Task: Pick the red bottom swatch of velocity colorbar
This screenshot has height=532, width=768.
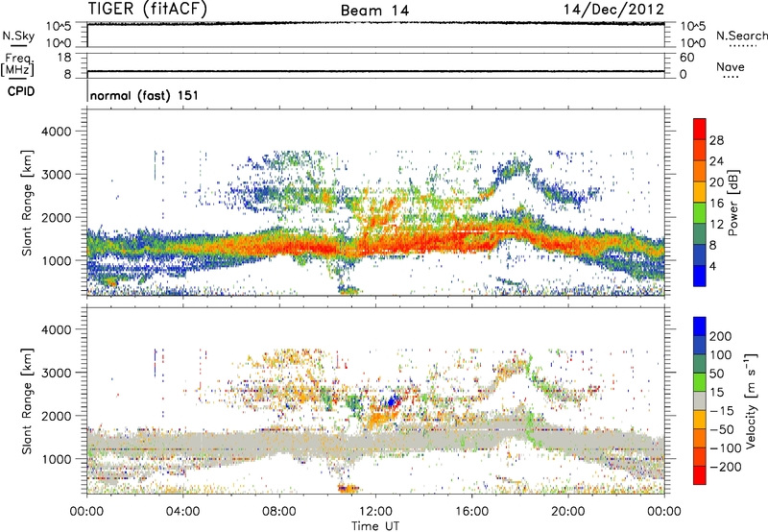Action: [700, 475]
